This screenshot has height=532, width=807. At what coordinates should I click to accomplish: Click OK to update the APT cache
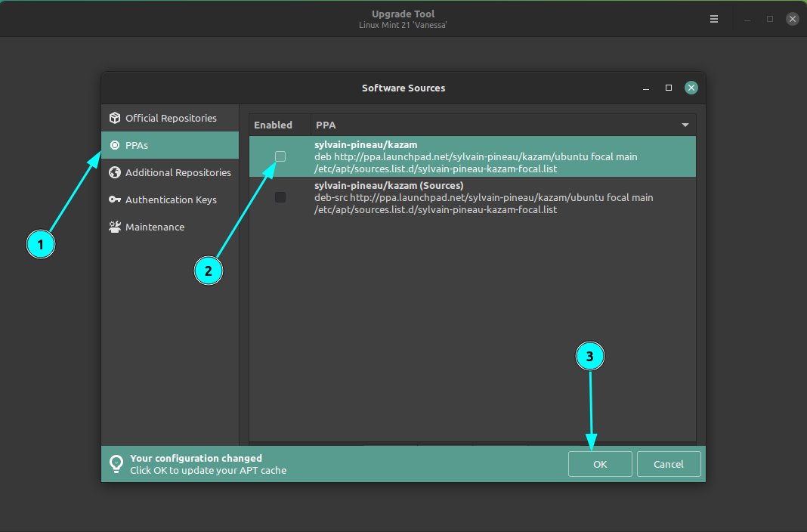[x=600, y=463]
